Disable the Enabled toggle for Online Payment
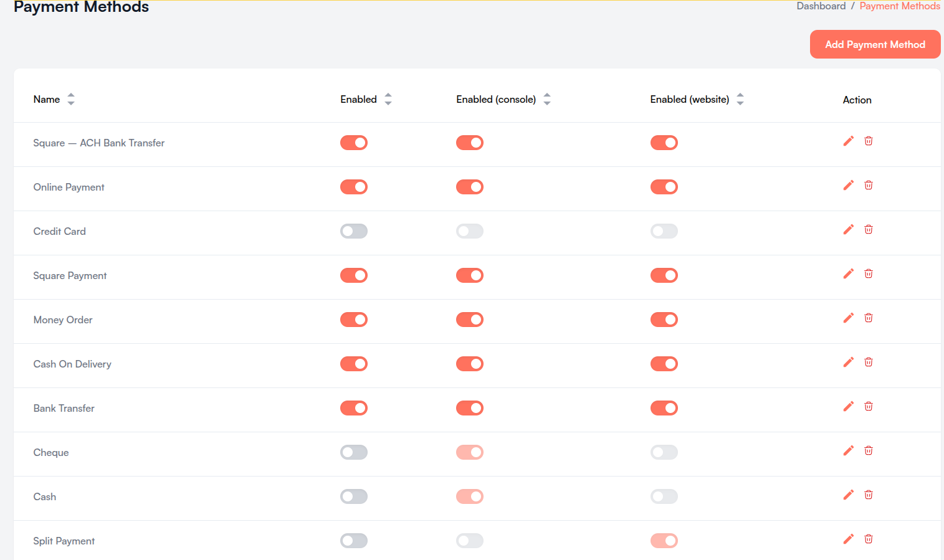 [x=354, y=187]
